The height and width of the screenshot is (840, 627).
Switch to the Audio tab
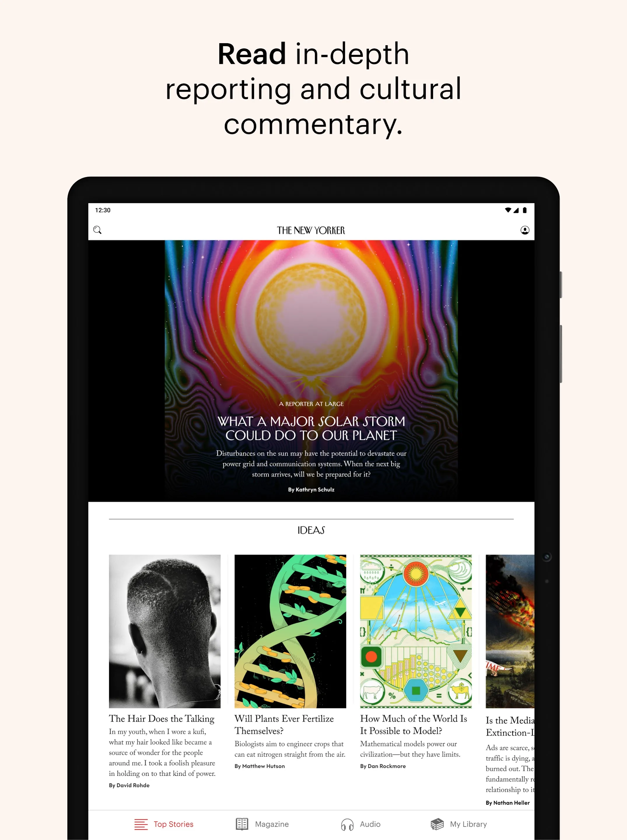[x=362, y=824]
